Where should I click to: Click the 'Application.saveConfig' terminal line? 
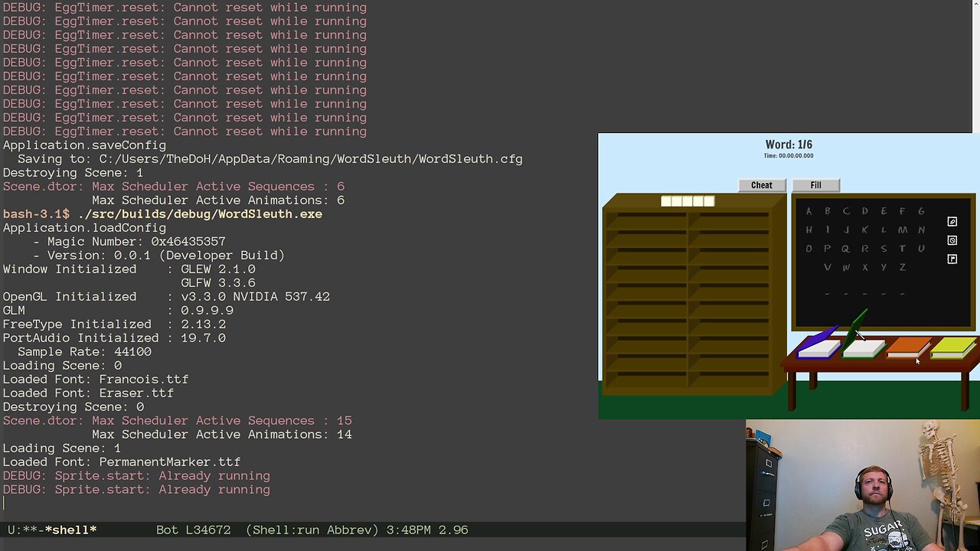pos(84,145)
